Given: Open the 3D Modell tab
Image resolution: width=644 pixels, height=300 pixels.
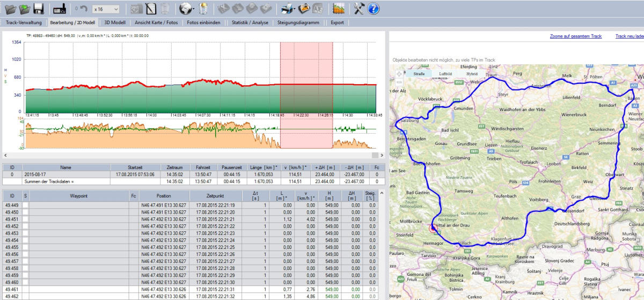Looking at the screenshot, I should coord(115,23).
